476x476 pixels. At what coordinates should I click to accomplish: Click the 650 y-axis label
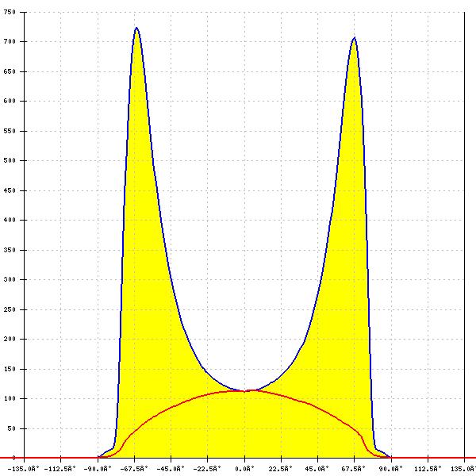click(x=10, y=71)
